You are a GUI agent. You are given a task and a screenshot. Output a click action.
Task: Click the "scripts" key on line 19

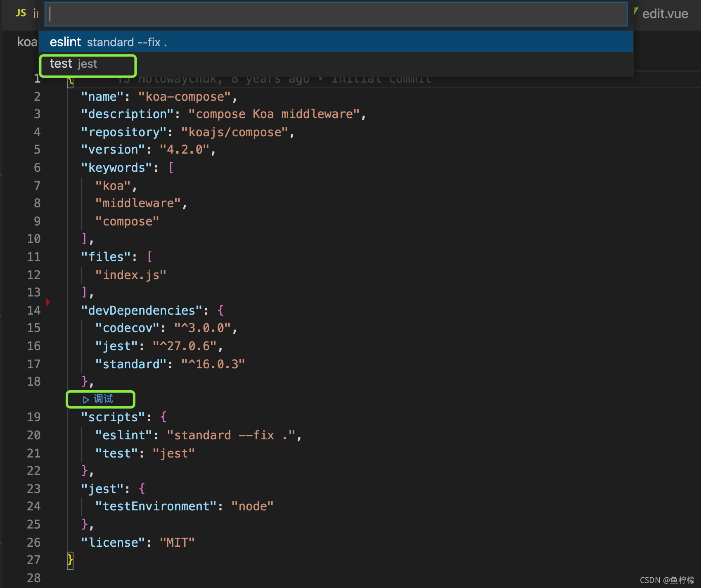(113, 417)
